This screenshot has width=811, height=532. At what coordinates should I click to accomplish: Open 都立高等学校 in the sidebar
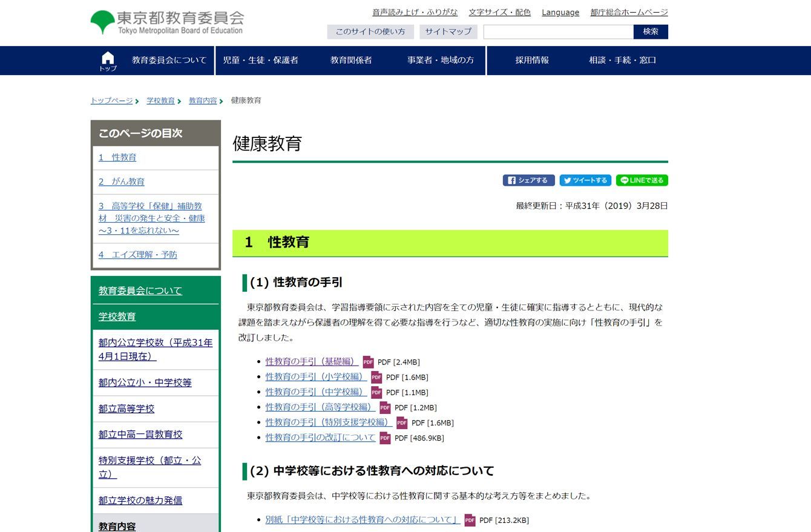point(126,409)
